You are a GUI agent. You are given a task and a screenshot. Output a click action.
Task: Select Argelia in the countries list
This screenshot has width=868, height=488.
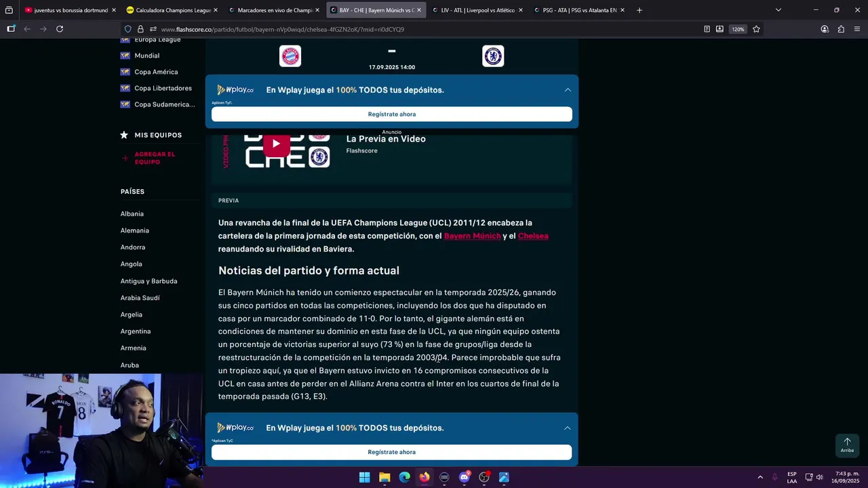click(132, 314)
